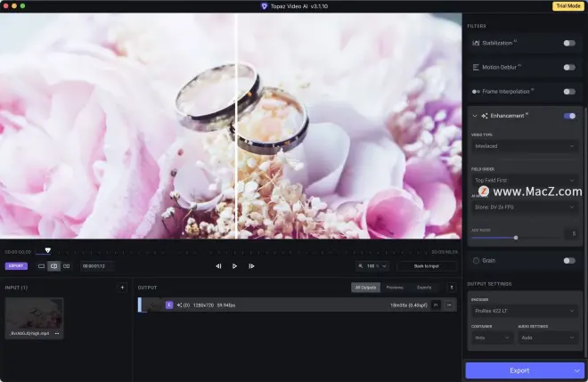Step back to the previous frame

coord(218,266)
